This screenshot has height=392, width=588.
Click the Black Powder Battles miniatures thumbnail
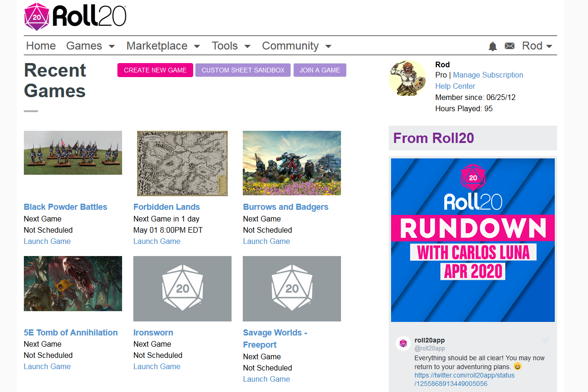click(x=73, y=153)
